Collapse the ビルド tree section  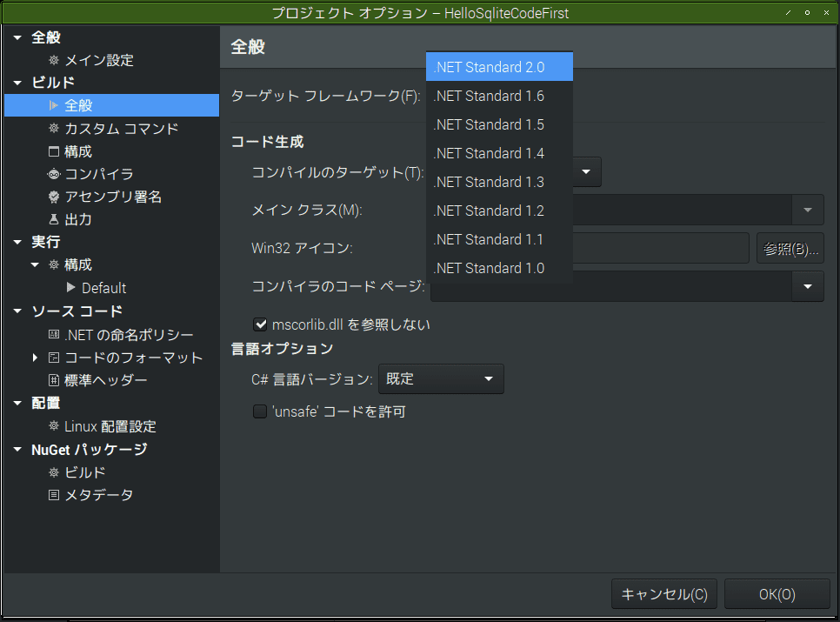17,83
